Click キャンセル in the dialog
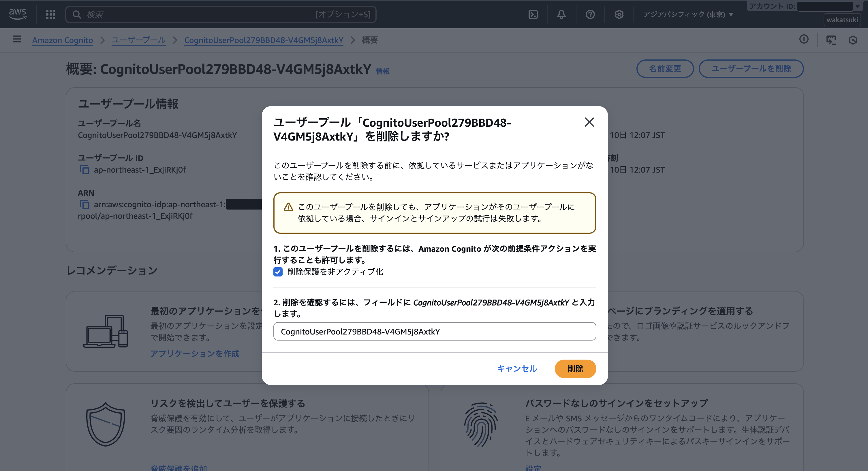The height and width of the screenshot is (471, 868). 517,369
